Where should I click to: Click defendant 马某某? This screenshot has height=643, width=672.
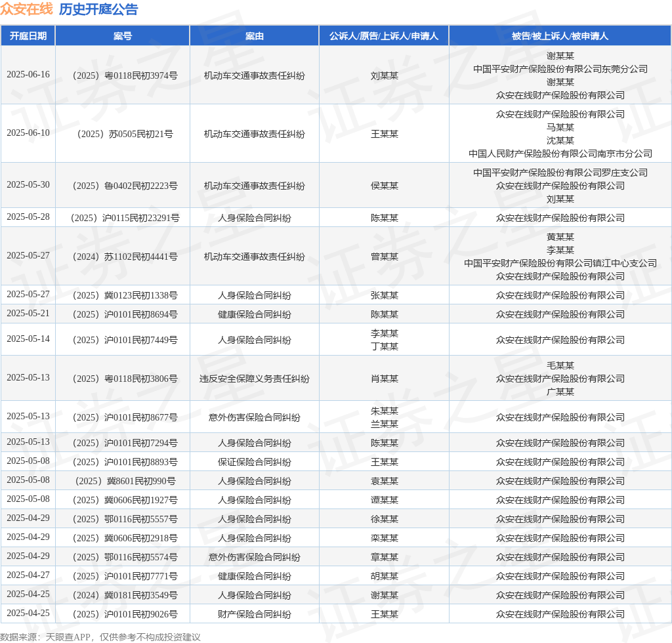point(560,127)
